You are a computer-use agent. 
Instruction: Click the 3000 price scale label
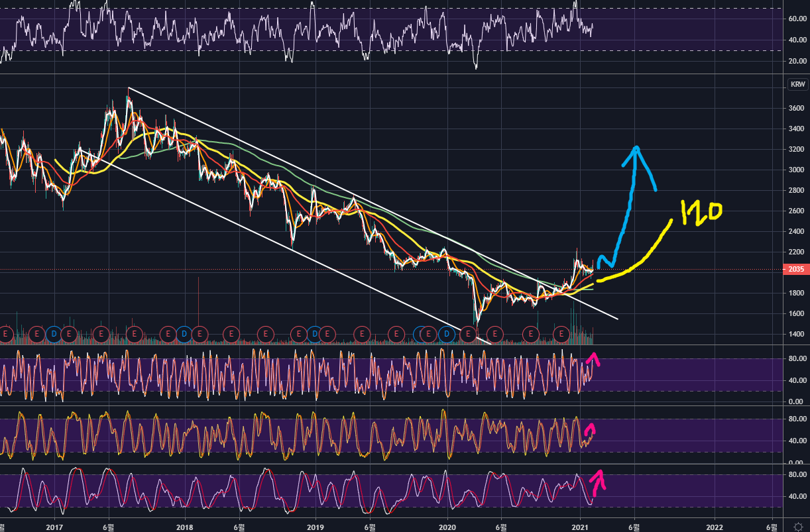pyautogui.click(x=796, y=170)
